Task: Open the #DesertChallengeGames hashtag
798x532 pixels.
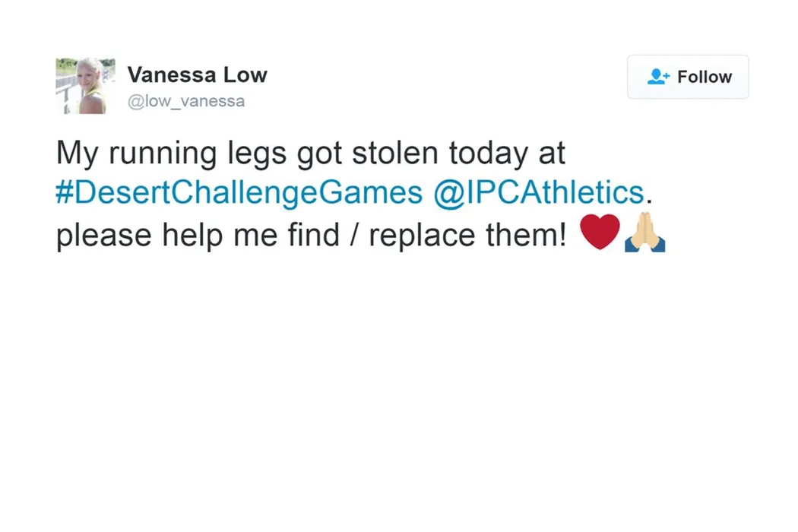Action: coord(239,193)
